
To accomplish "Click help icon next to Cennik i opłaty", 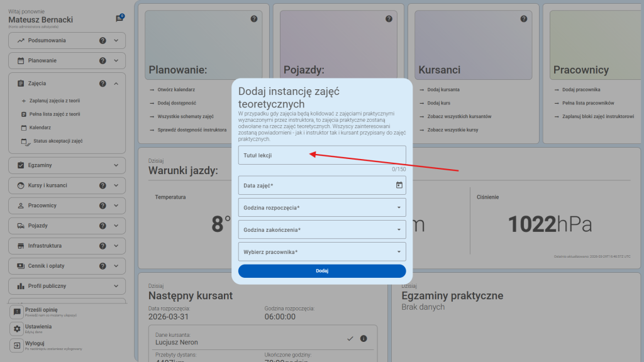I will [103, 266].
